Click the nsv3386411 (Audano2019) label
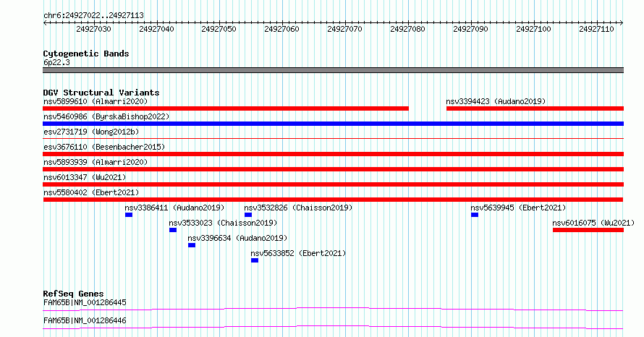Viewport: 644px width, 337px height. (x=174, y=208)
